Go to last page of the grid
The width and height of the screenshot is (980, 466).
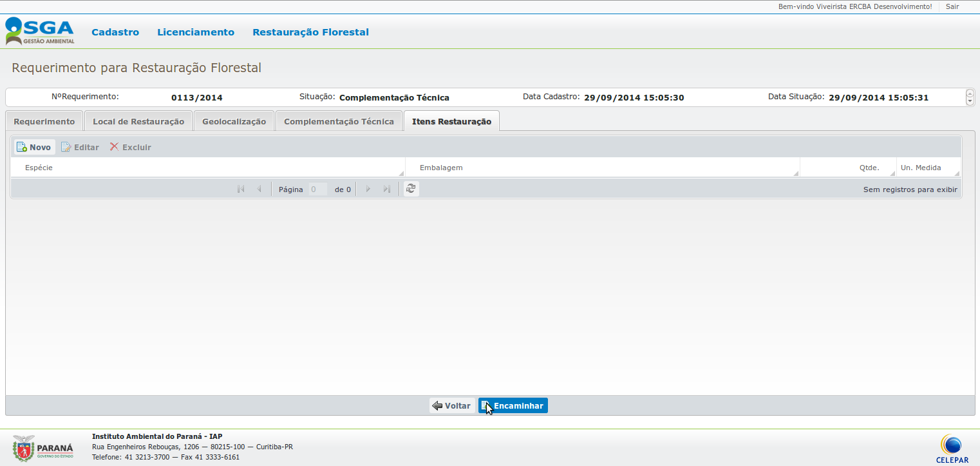[x=386, y=189]
